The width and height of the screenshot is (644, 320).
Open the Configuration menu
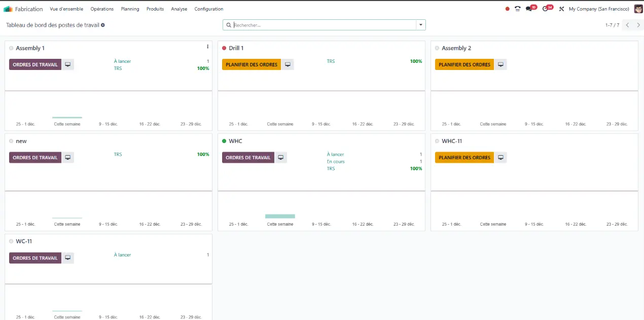coord(208,9)
